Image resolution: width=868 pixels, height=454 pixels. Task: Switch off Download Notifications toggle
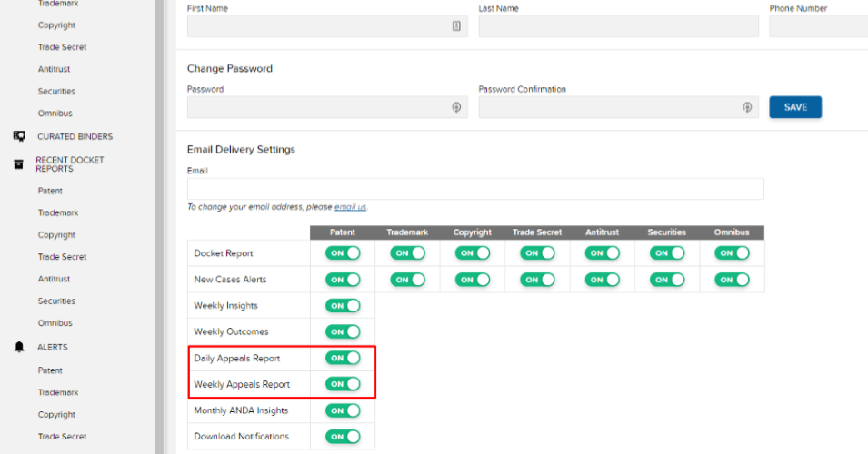(x=344, y=437)
